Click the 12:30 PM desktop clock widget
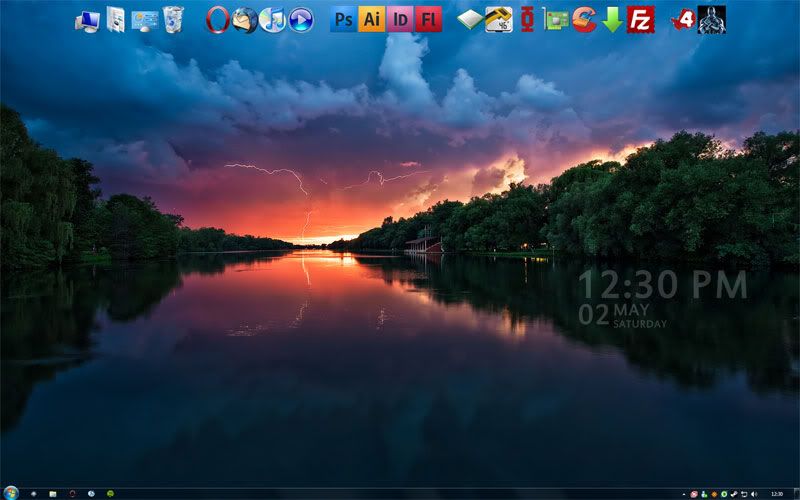Viewport: 800px width, 500px height. pos(663,285)
